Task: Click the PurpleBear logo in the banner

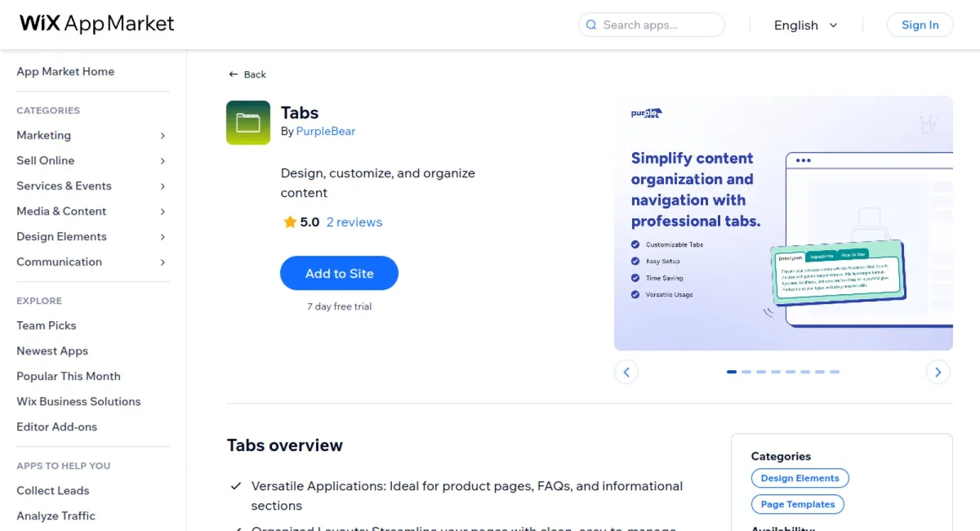Action: coord(646,114)
